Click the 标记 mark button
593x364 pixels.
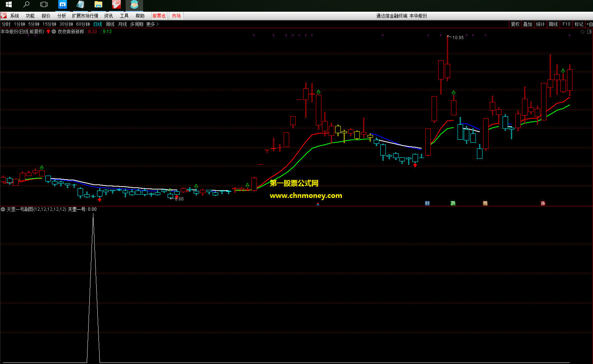click(x=579, y=24)
